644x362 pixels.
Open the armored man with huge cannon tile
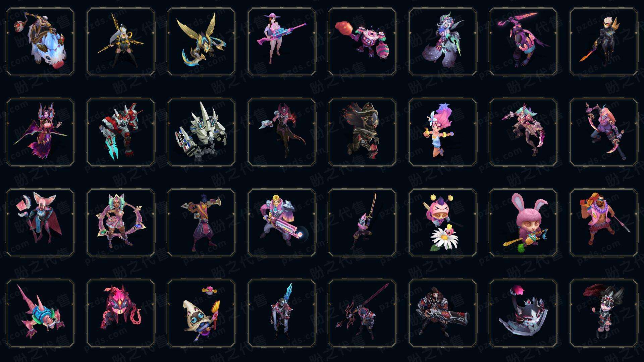click(443, 313)
